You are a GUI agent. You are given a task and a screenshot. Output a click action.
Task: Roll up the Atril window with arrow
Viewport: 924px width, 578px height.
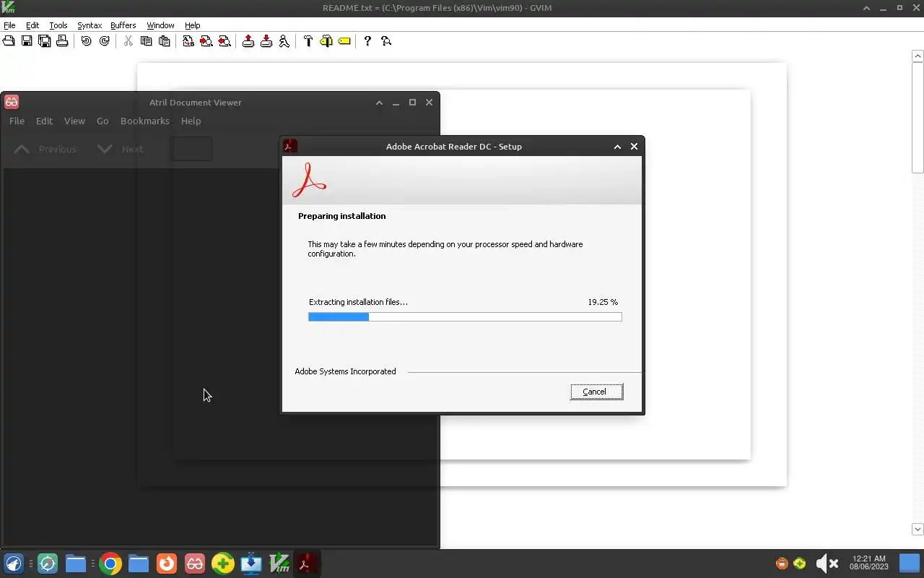(x=379, y=103)
